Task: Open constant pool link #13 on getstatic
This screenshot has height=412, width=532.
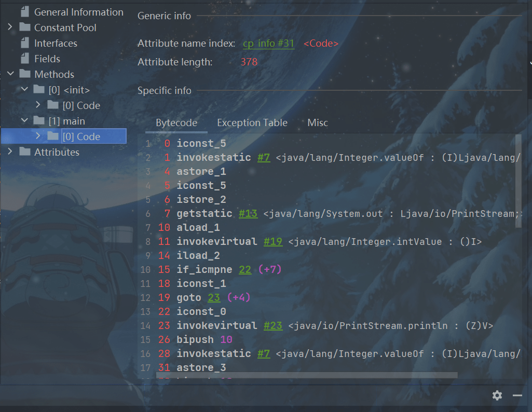Action: coord(248,214)
